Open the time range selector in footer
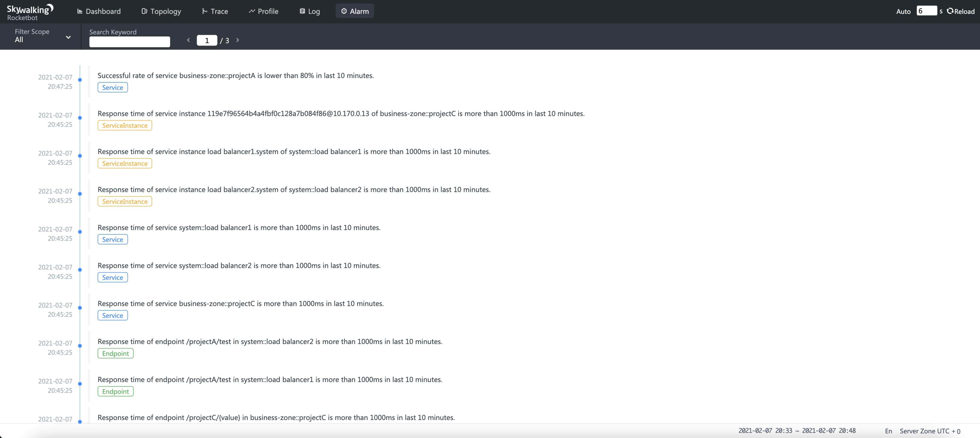 [797, 431]
